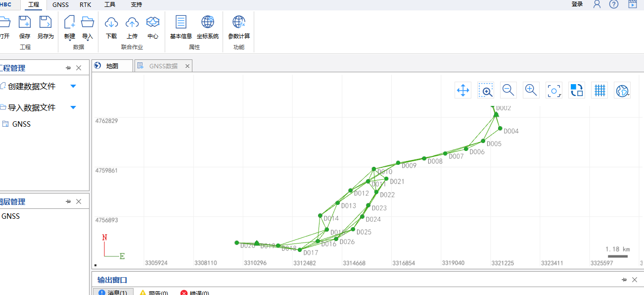Pin the 输出窗口 output panel

point(624,280)
